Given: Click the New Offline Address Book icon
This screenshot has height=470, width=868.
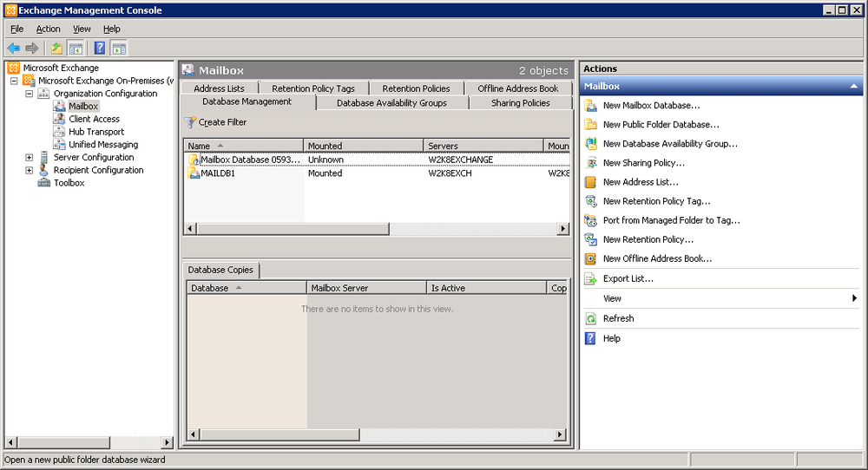Looking at the screenshot, I should pos(590,258).
